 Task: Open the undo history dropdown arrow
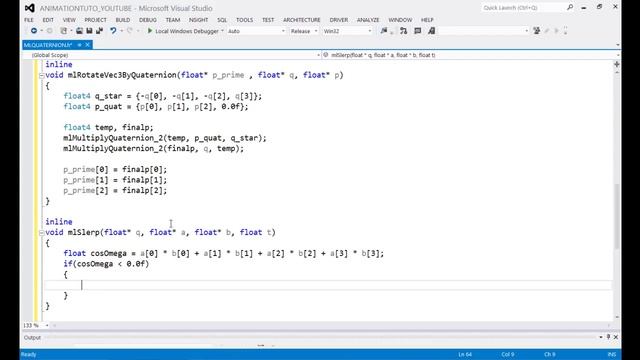[x=122, y=31]
